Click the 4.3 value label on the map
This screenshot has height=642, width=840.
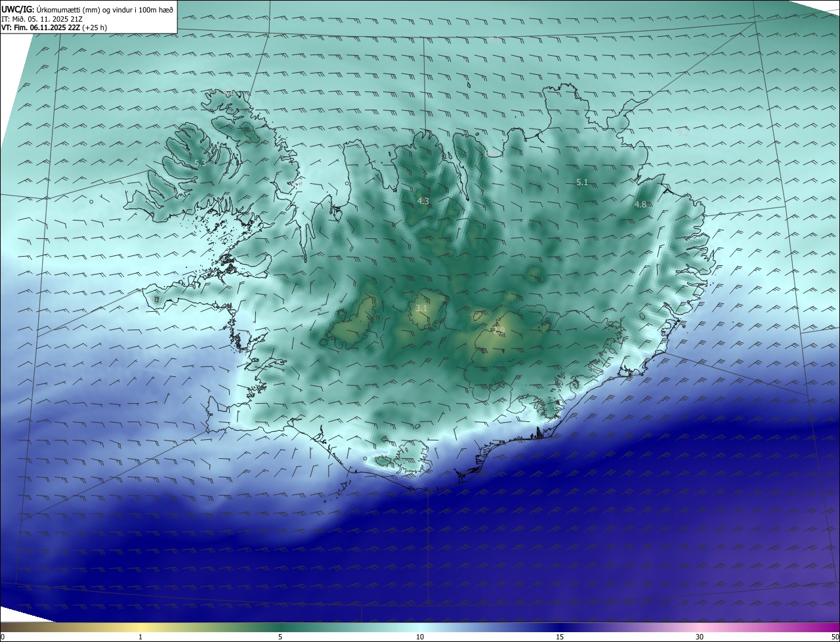click(423, 202)
